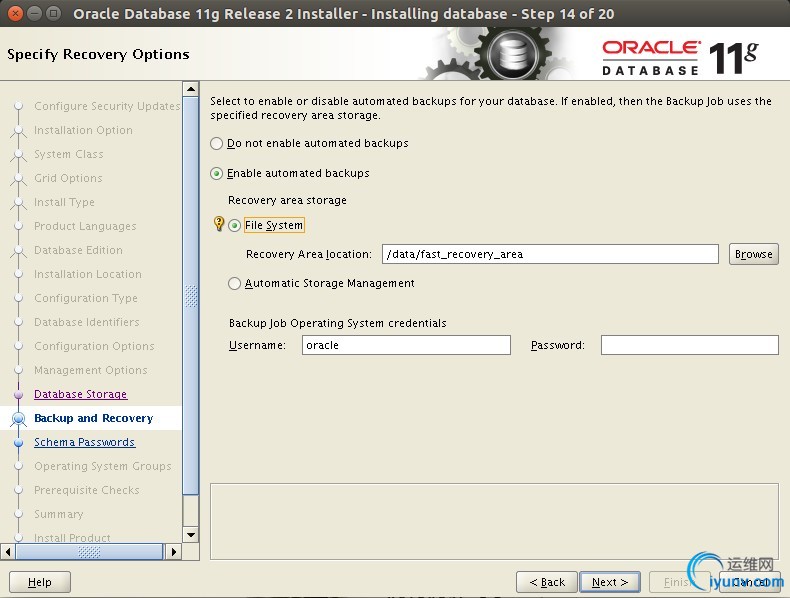The image size is (790, 598).
Task: Maximize the installer window
Action: (53, 14)
